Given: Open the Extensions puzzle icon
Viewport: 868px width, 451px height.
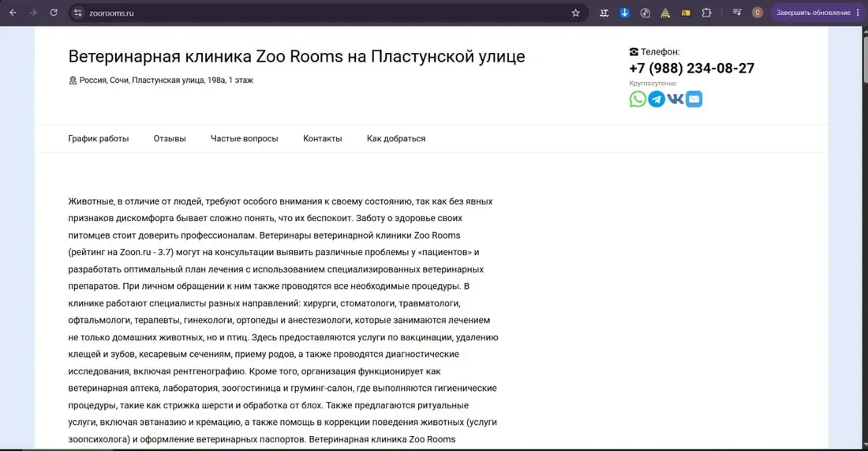Looking at the screenshot, I should point(706,13).
